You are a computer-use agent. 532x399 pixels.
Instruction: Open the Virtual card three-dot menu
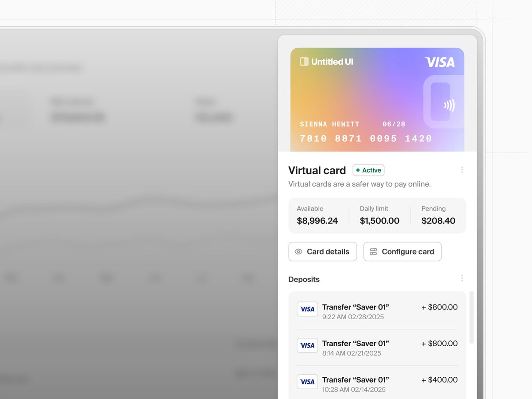(x=462, y=170)
